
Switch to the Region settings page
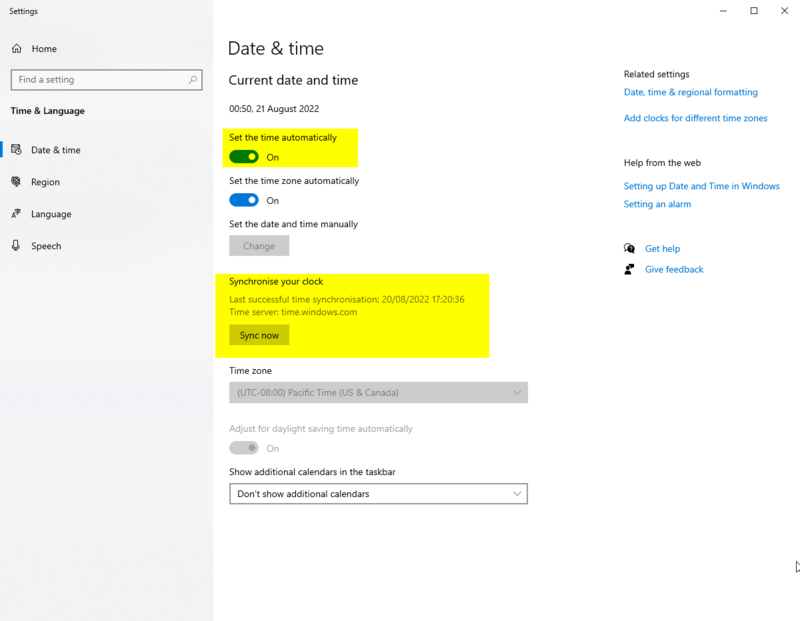pyautogui.click(x=50, y=182)
